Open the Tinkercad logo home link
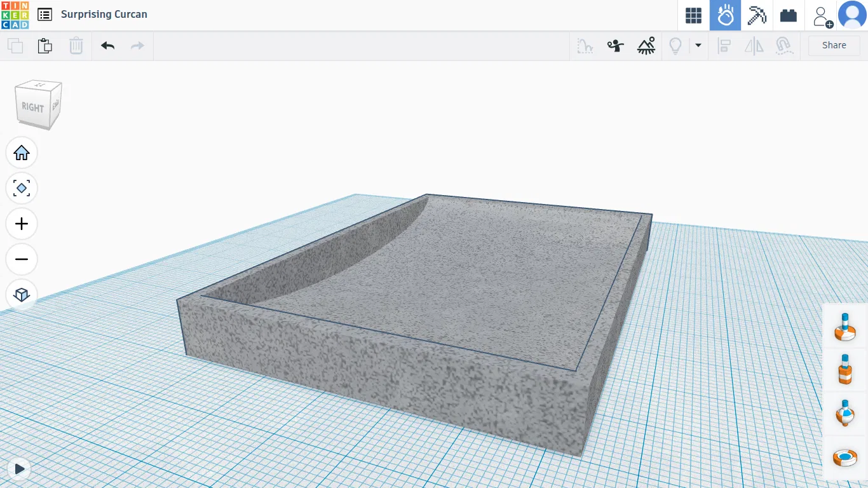Viewport: 868px width, 488px height. tap(15, 15)
